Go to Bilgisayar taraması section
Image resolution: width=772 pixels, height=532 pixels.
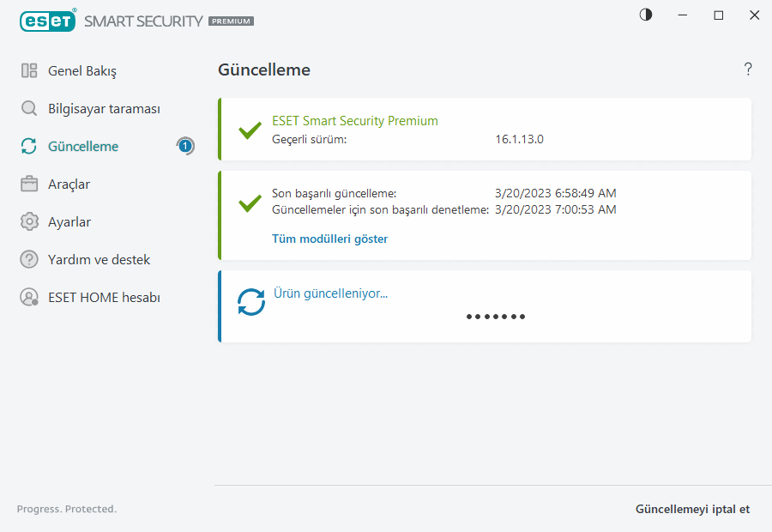point(104,109)
